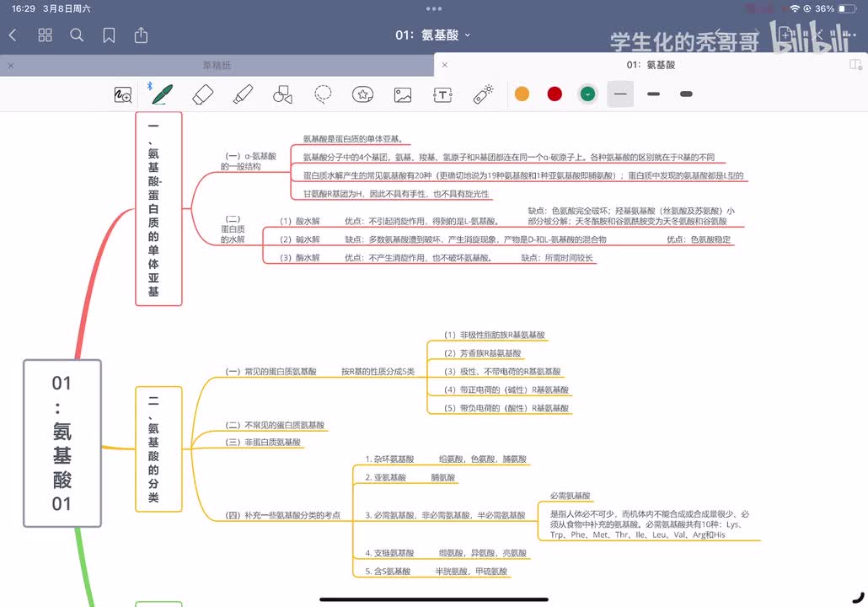Select the thickest stroke width
This screenshot has height=607, width=868.
[x=687, y=94]
